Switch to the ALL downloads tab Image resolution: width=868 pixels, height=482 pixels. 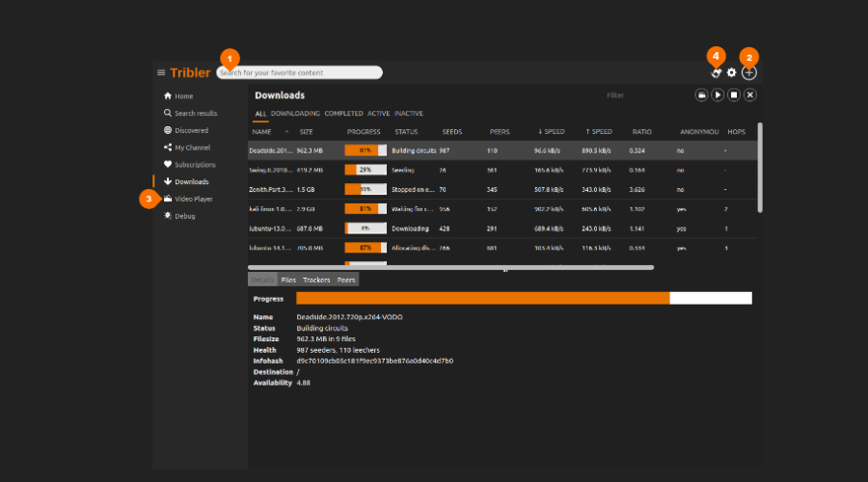260,114
